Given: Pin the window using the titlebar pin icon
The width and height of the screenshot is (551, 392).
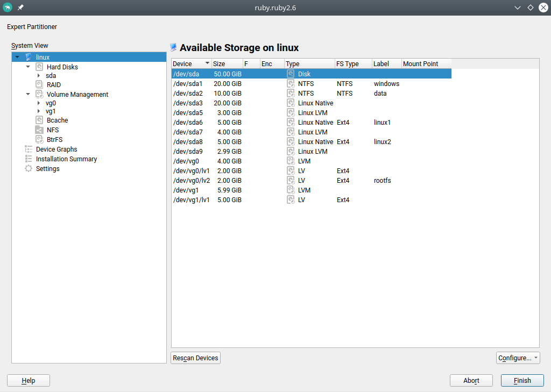Looking at the screenshot, I should coord(20,8).
